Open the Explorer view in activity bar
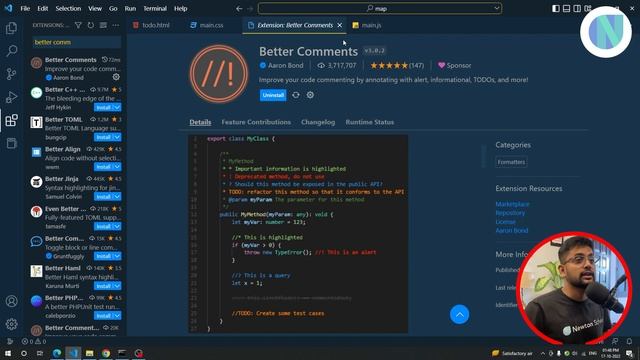640x360 pixels. point(11,28)
